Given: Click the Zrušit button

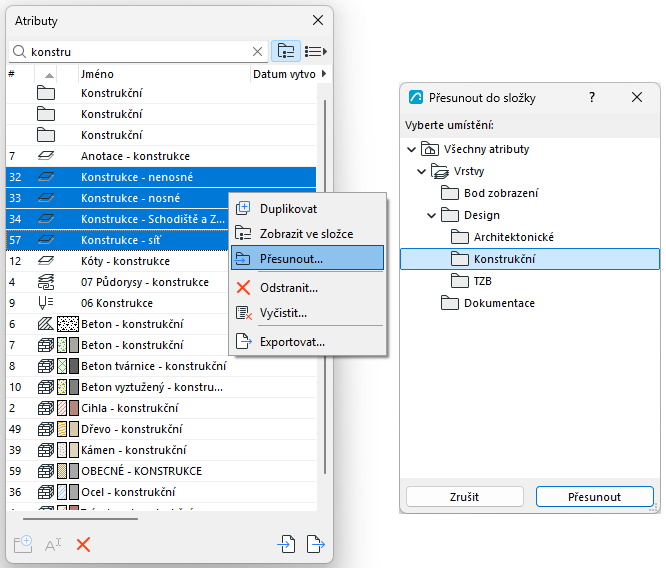Looking at the screenshot, I should [464, 497].
